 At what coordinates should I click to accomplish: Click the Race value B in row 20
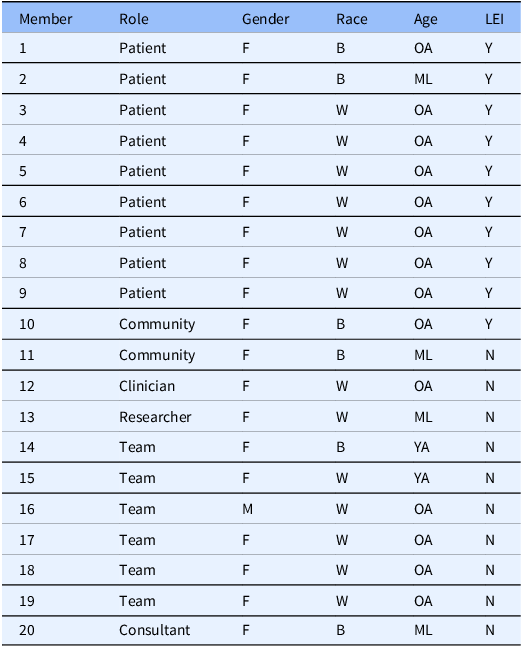(341, 630)
